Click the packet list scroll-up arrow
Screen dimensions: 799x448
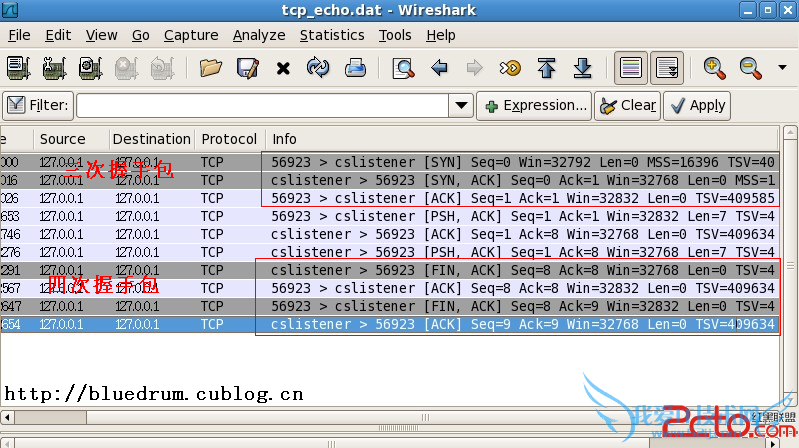(790, 133)
